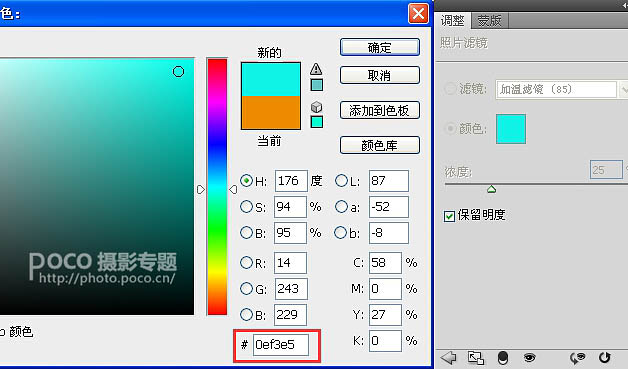
Task: Click the out-of-gamut warning triangle icon
Action: [316, 69]
